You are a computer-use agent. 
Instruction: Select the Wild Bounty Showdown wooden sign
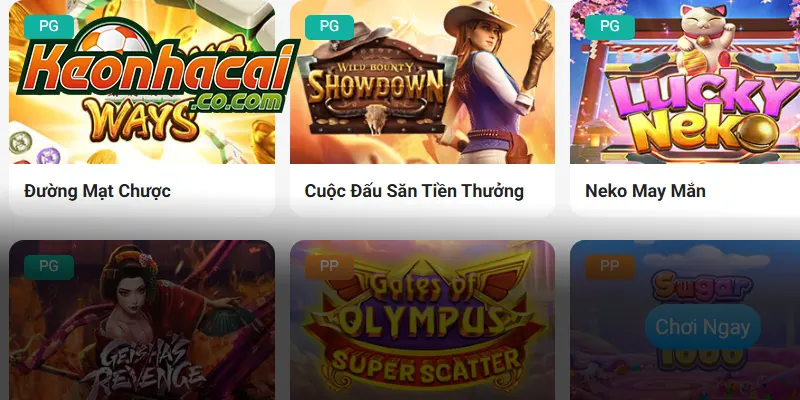point(377,86)
